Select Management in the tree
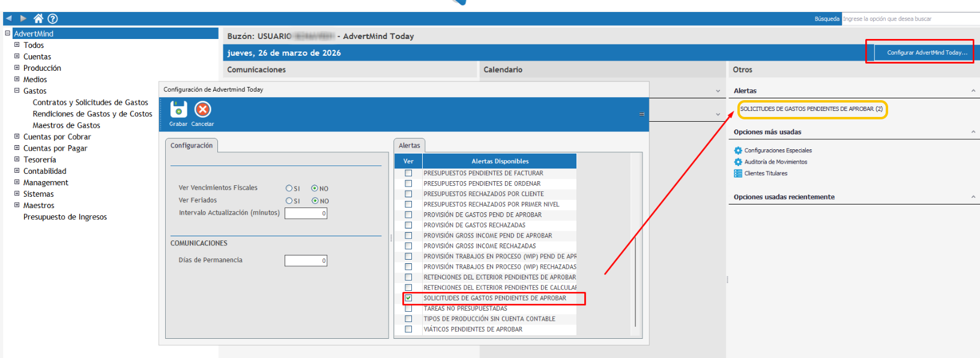 click(46, 183)
